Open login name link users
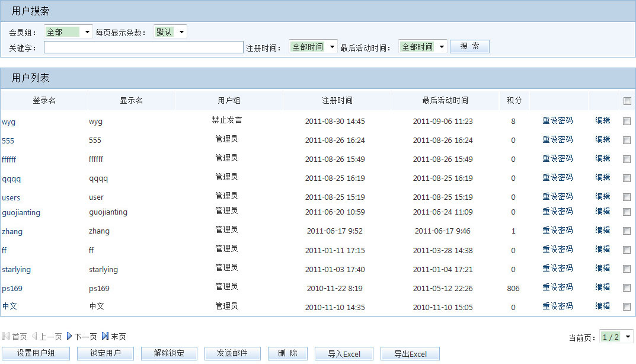The image size is (636, 364). [11, 198]
